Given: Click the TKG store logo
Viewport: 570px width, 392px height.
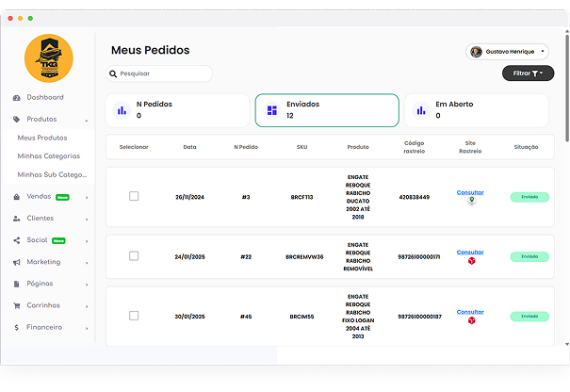Looking at the screenshot, I should 48,58.
